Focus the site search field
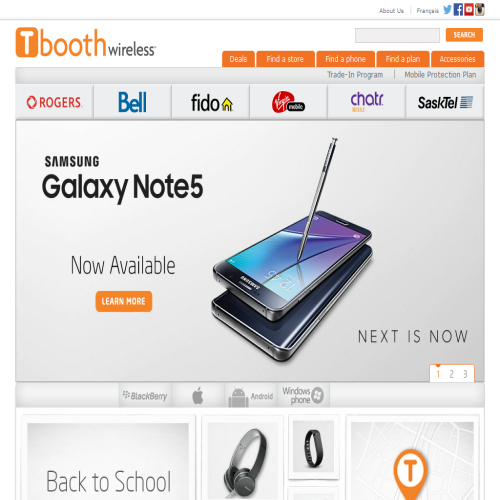The height and width of the screenshot is (500, 500). [x=397, y=35]
